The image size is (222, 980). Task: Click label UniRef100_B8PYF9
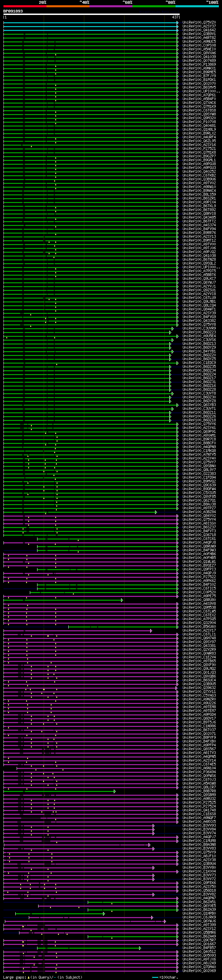pos(199,737)
